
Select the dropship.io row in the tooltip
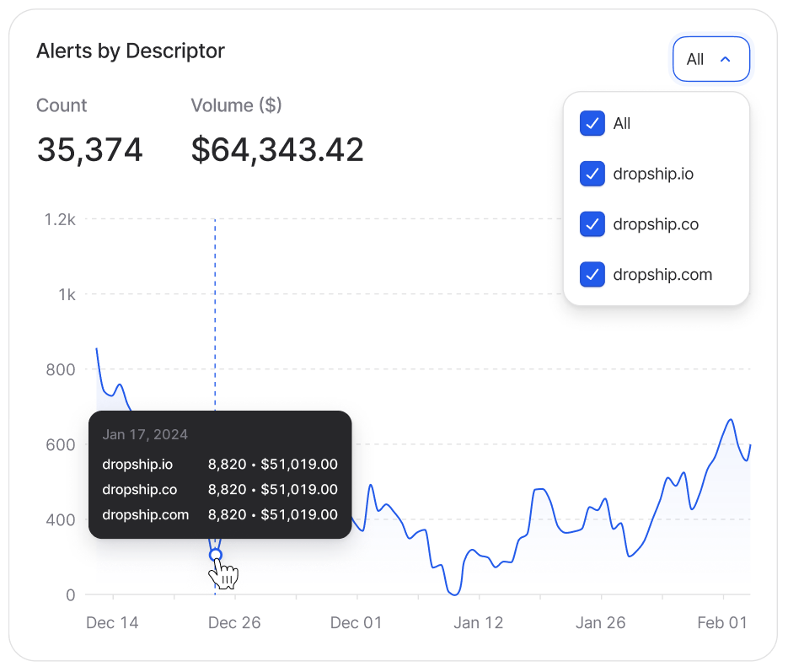pos(220,464)
